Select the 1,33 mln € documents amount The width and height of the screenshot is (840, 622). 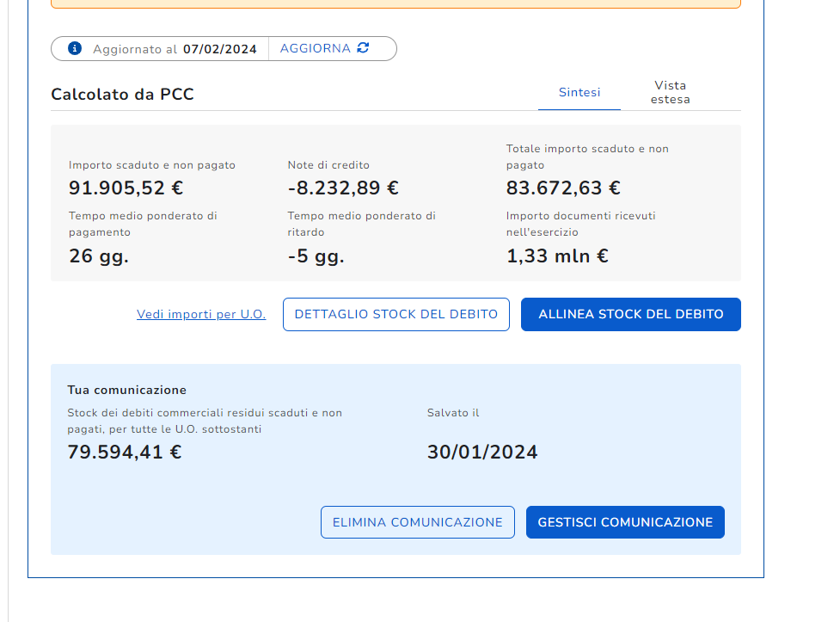click(x=557, y=256)
